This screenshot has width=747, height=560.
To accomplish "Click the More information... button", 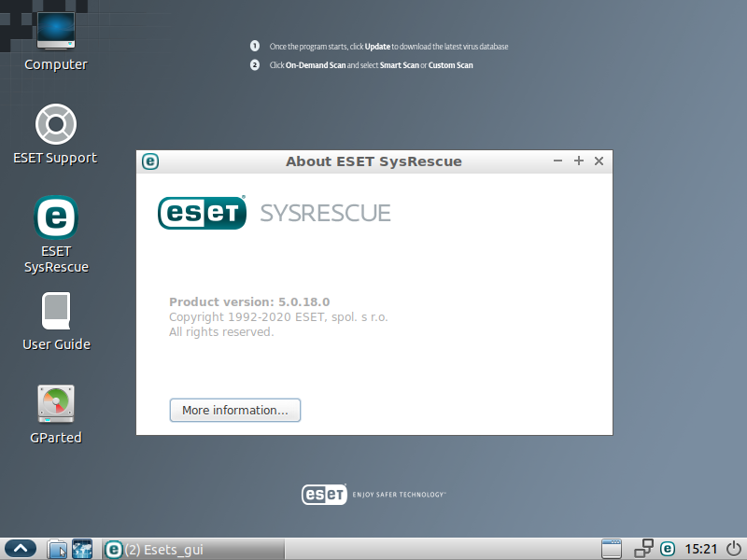I will click(235, 410).
